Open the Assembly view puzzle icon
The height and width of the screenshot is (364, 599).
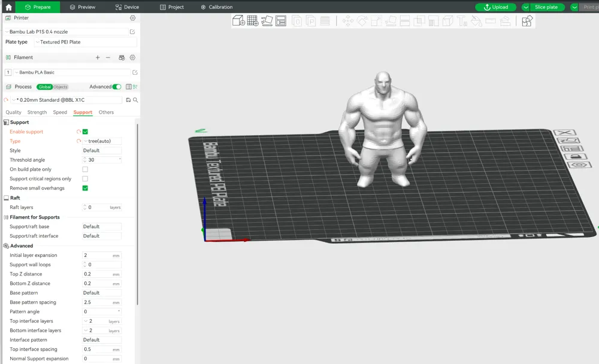click(527, 21)
